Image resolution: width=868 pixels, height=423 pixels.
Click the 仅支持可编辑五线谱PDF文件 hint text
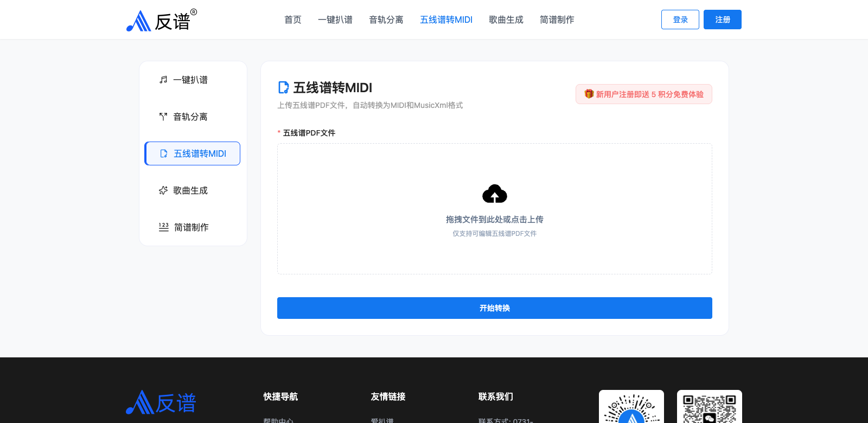point(495,234)
